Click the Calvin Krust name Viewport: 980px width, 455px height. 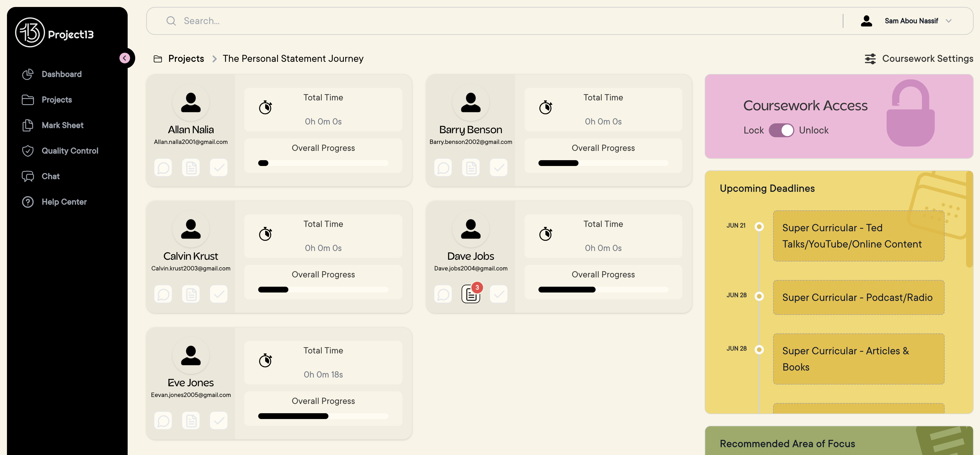pos(191,256)
